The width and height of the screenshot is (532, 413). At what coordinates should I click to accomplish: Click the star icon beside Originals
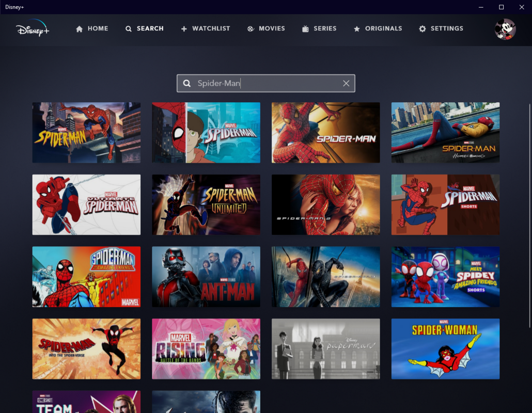(x=356, y=29)
